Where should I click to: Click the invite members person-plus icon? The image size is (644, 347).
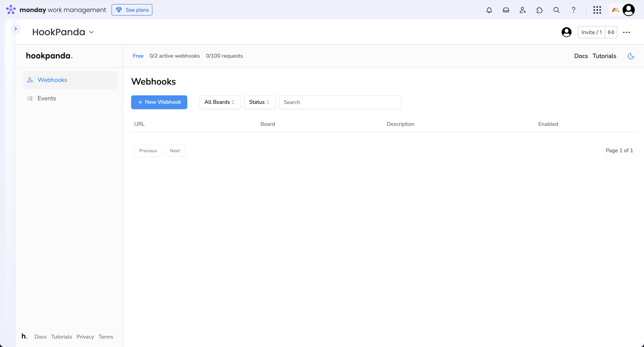point(522,10)
